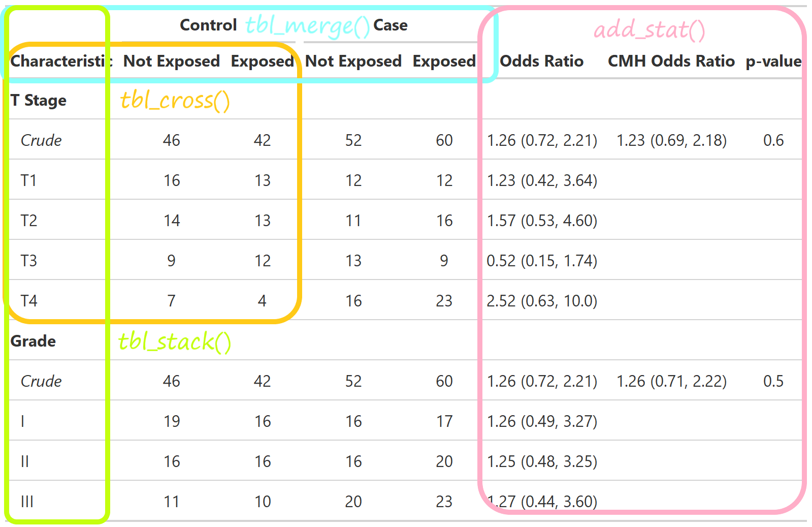
Task: Select the CMH Odds Ratio column header
Action: pyautogui.click(x=671, y=61)
